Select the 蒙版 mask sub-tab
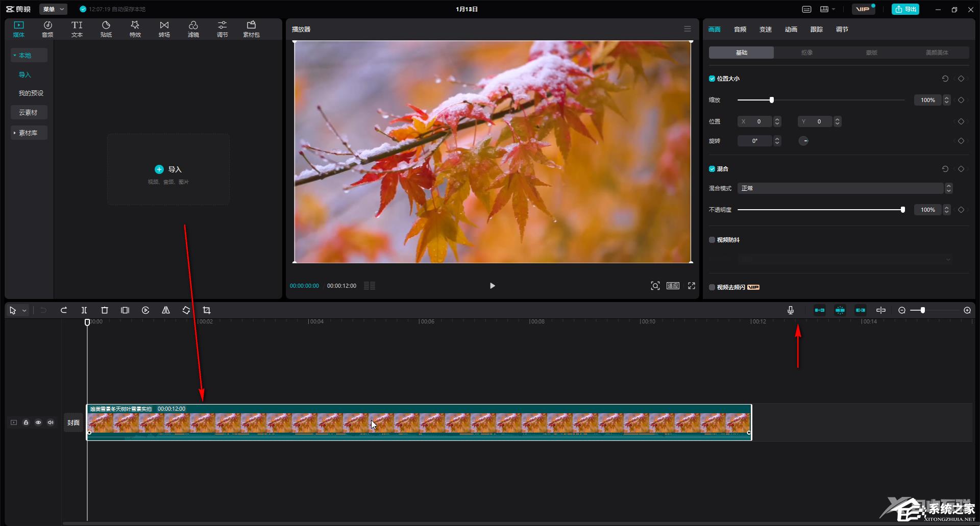The height and width of the screenshot is (526, 980). (872, 53)
